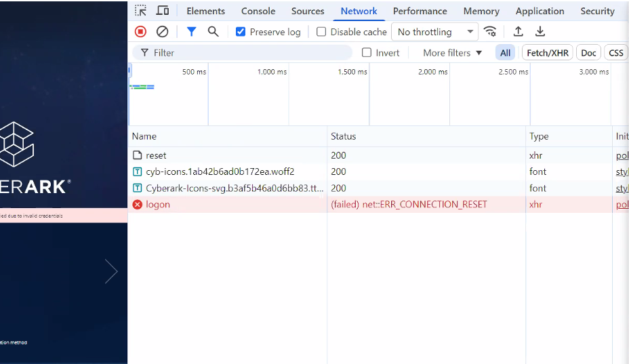Click the font icon beside Cyberark-Icons-svg
629x364 pixels.
(x=137, y=188)
